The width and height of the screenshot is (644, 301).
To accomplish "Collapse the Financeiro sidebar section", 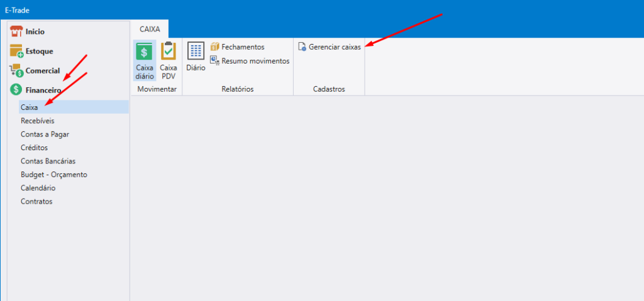I will (x=43, y=90).
